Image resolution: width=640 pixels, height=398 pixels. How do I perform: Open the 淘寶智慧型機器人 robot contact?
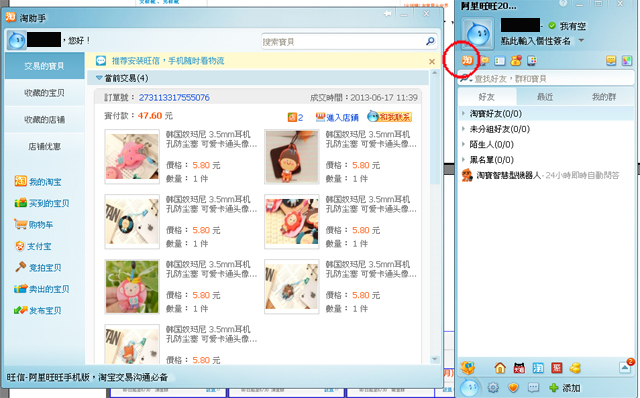[546, 176]
